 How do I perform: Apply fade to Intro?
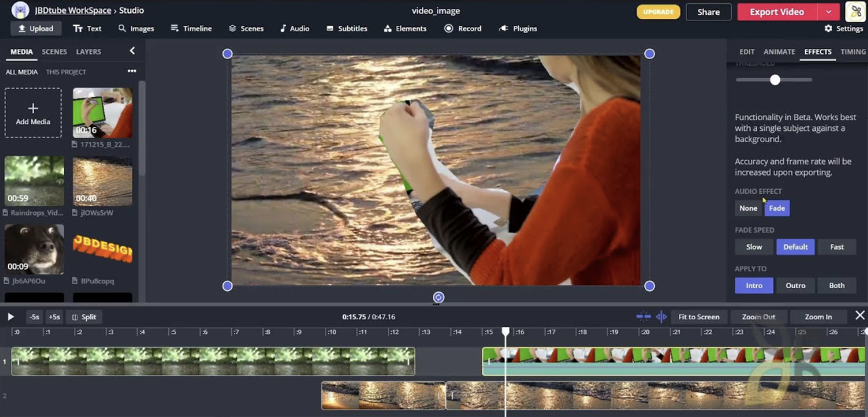tap(754, 285)
